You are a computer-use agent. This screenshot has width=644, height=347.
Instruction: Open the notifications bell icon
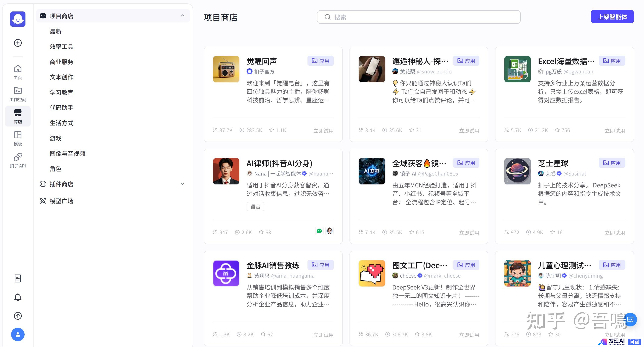click(x=17, y=297)
